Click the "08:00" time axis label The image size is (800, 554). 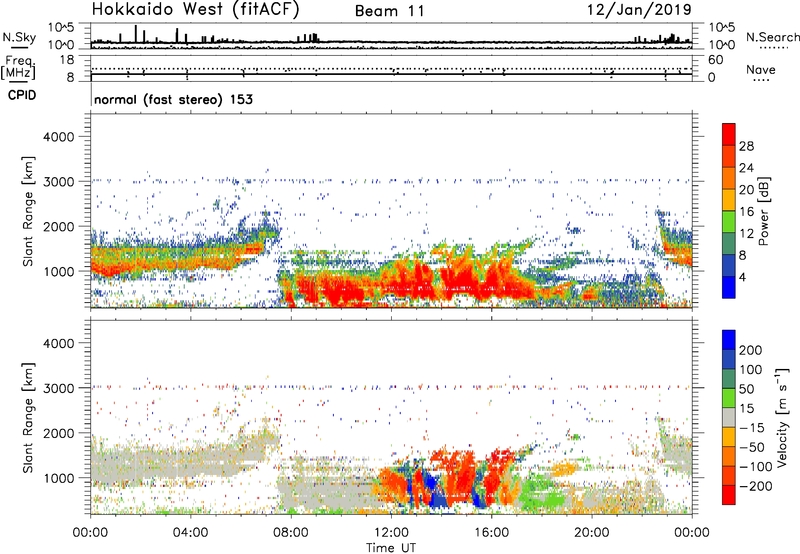(x=291, y=533)
